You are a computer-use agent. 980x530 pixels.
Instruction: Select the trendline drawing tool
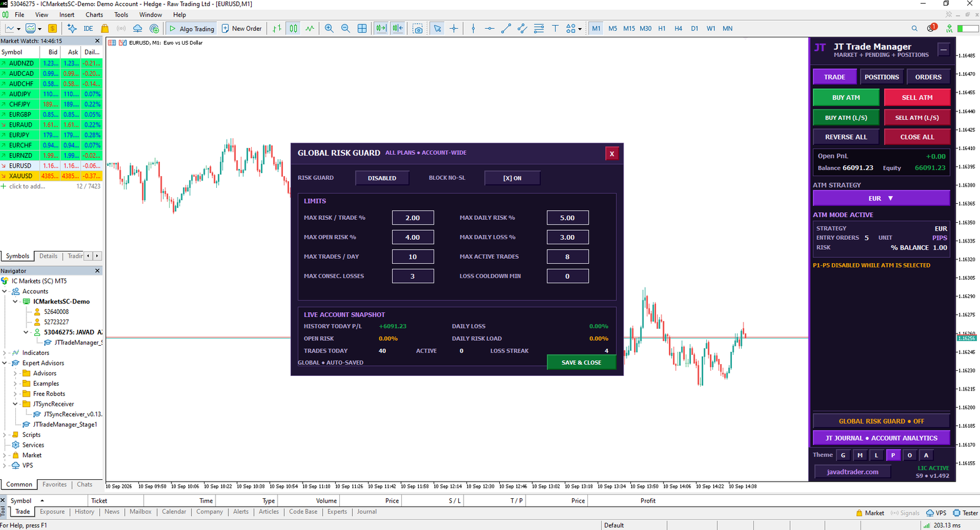click(506, 28)
